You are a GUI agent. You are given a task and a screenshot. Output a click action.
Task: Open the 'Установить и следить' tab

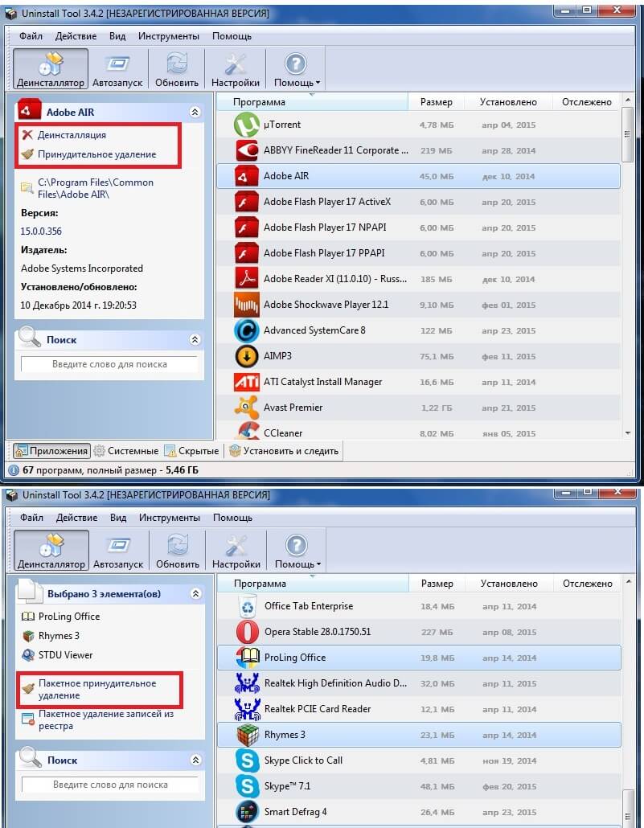point(284,451)
